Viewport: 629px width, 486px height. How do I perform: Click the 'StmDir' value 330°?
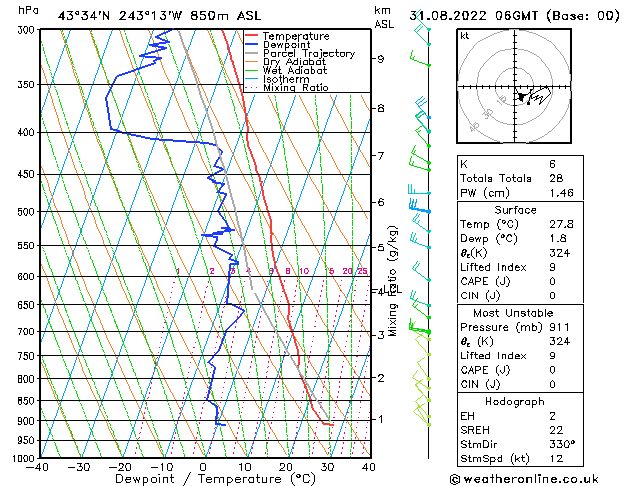click(x=562, y=444)
